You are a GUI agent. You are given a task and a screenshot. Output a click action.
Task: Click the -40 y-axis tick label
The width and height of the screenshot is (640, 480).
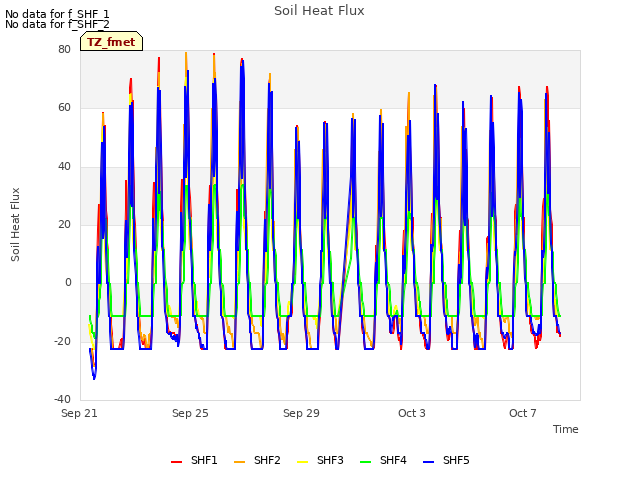pos(62,400)
